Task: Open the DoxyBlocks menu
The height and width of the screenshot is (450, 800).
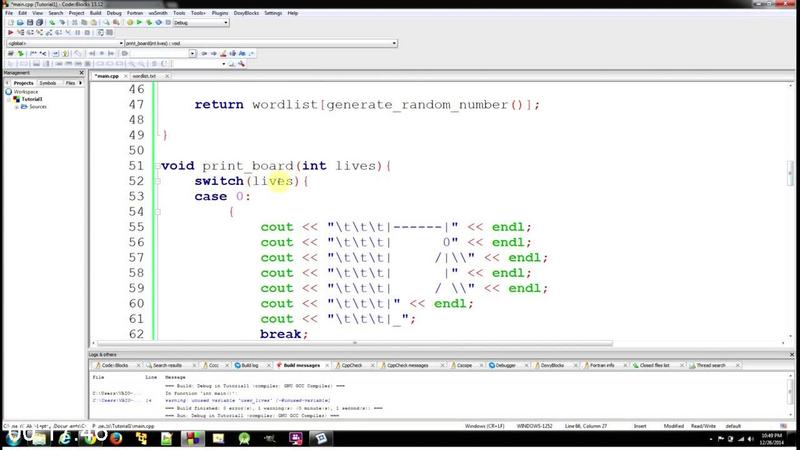Action: click(x=246, y=13)
